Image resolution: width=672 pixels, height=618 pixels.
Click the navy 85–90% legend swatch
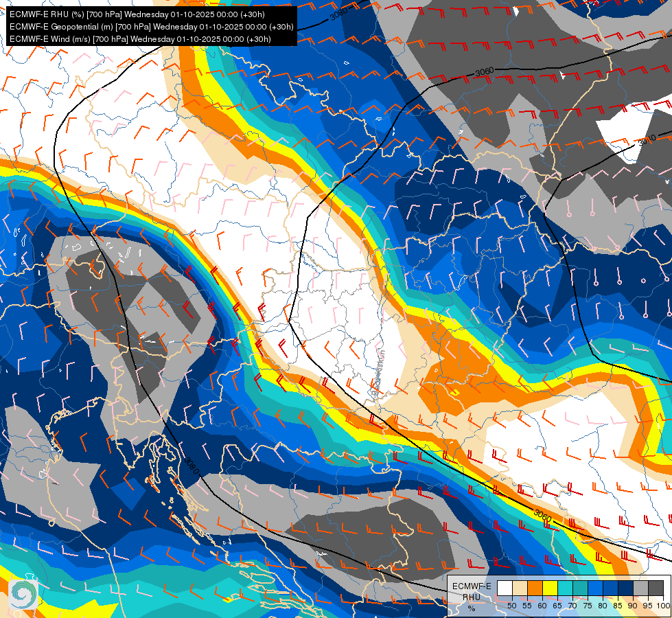coord(626,588)
